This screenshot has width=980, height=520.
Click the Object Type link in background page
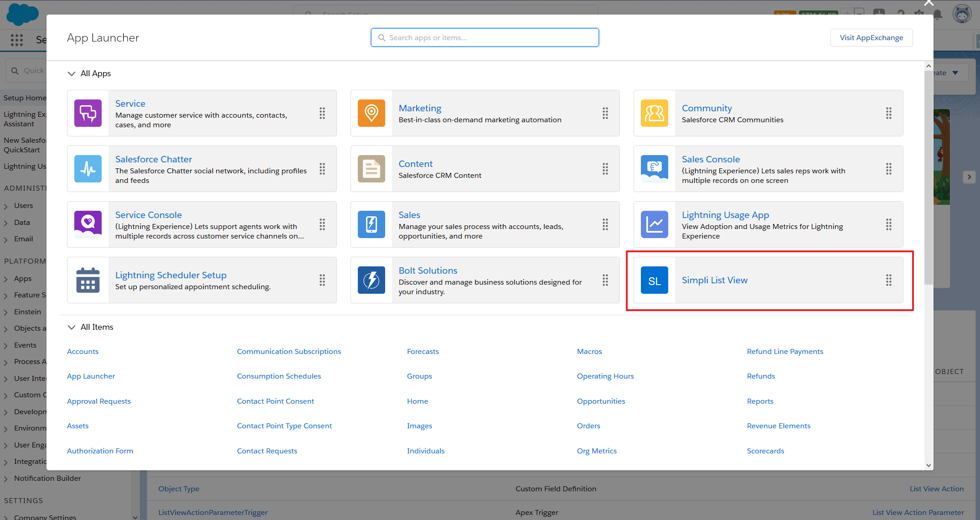pos(179,489)
